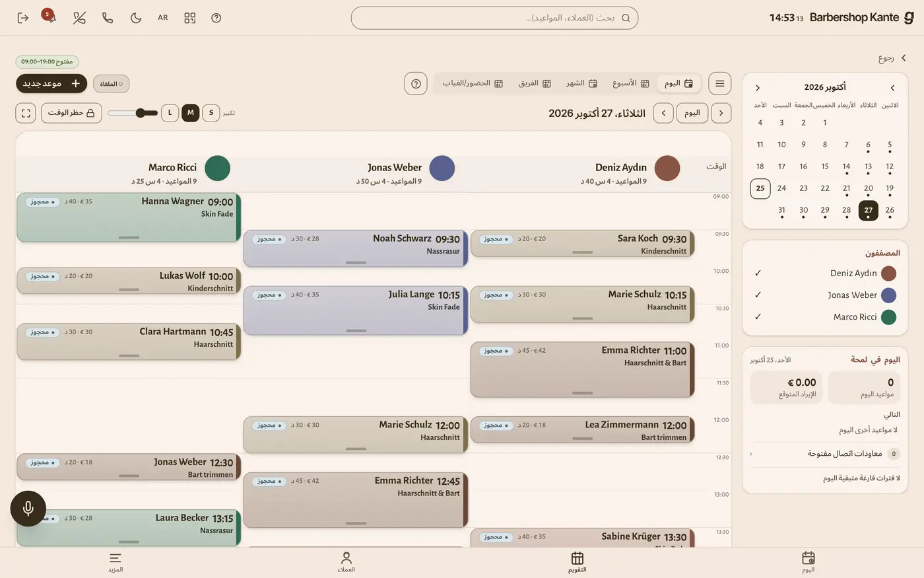924x578 pixels.
Task: Click the search field for clients and appointments
Action: [x=494, y=18]
